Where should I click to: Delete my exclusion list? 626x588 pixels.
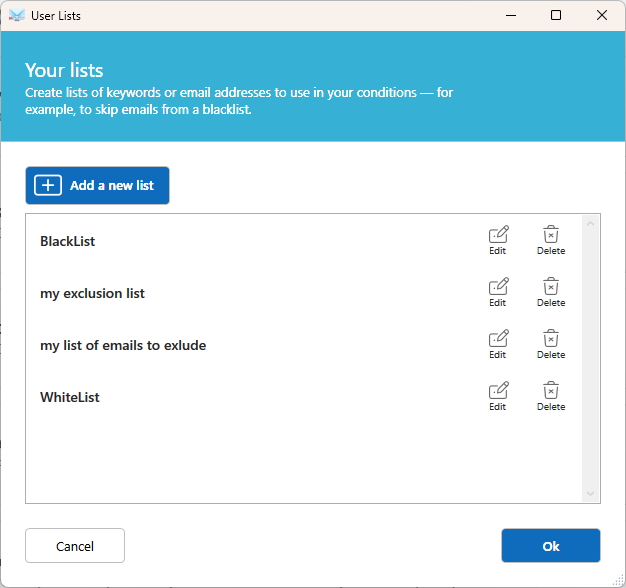point(551,292)
